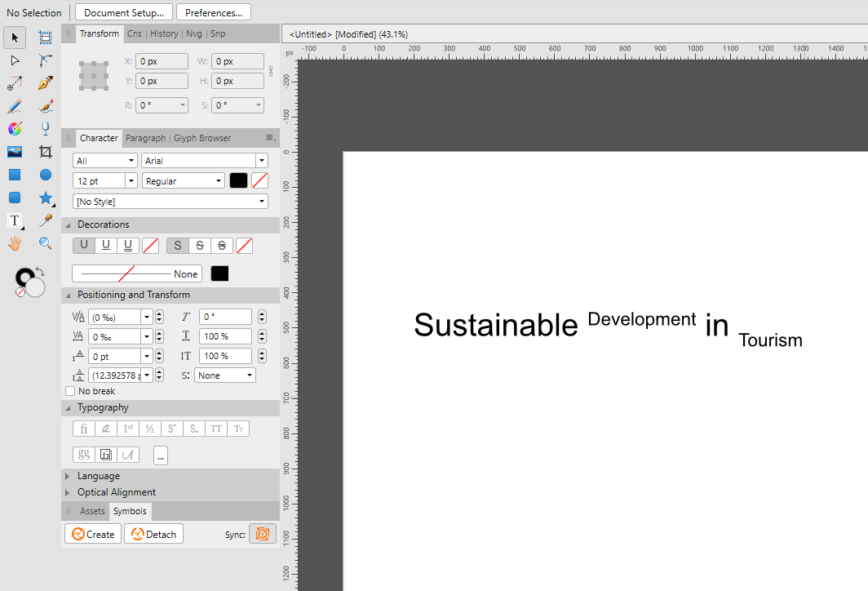Select the Artboard tool
Screen dimensions: 868x591
click(46, 38)
